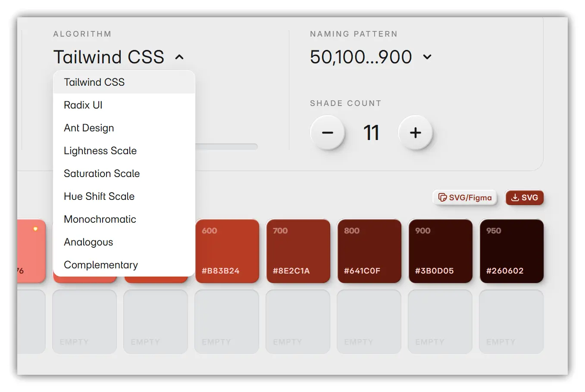The height and width of the screenshot is (392, 585).
Task: Pick Monochromatic algorithm
Action: (124, 219)
